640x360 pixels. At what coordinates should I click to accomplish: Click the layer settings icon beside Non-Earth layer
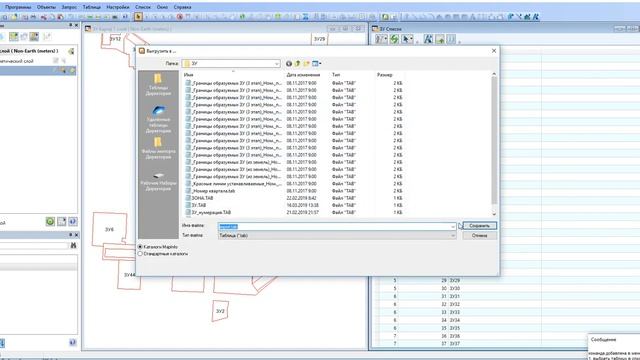[71, 51]
